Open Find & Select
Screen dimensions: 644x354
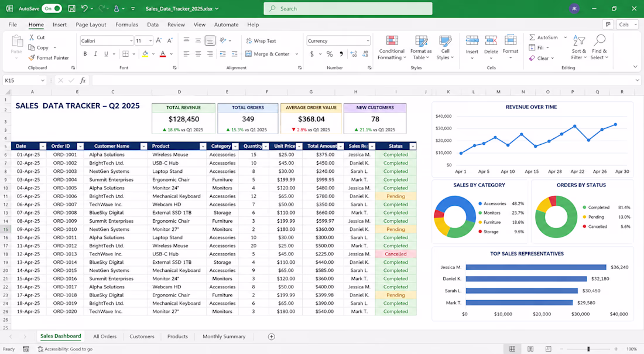pos(600,47)
